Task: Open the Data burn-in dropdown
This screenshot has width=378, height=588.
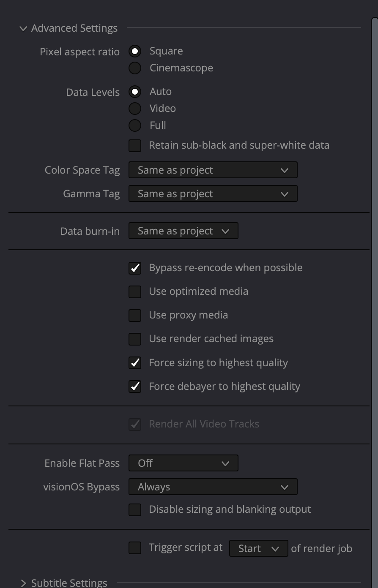Action: (x=183, y=231)
